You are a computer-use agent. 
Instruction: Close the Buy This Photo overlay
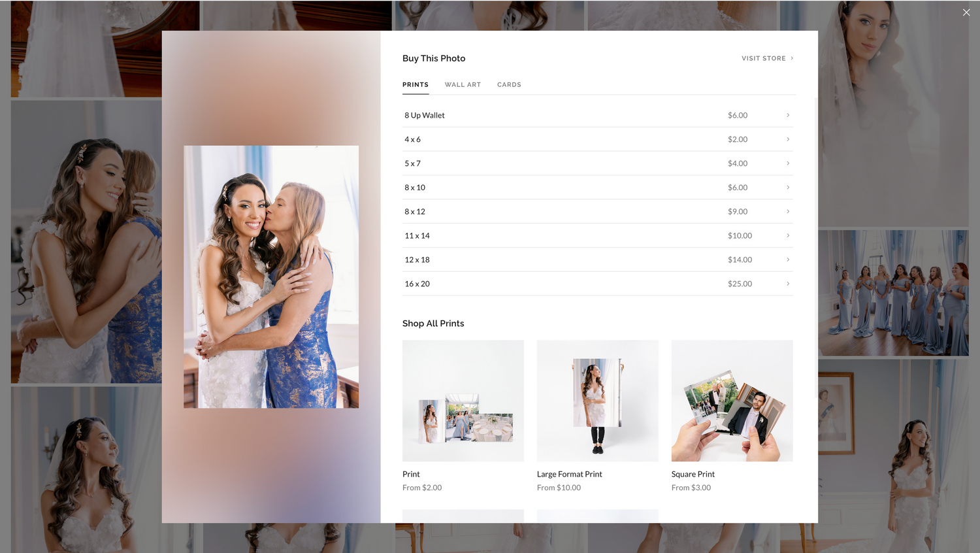966,12
